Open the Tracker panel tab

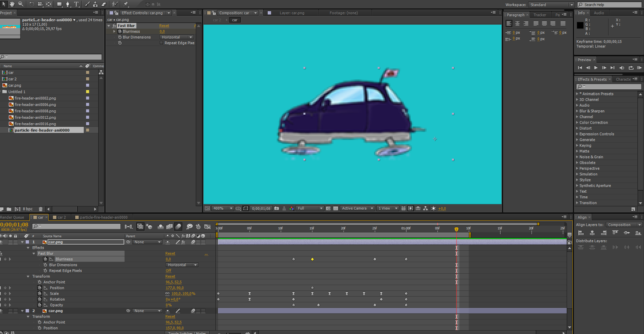click(x=540, y=15)
